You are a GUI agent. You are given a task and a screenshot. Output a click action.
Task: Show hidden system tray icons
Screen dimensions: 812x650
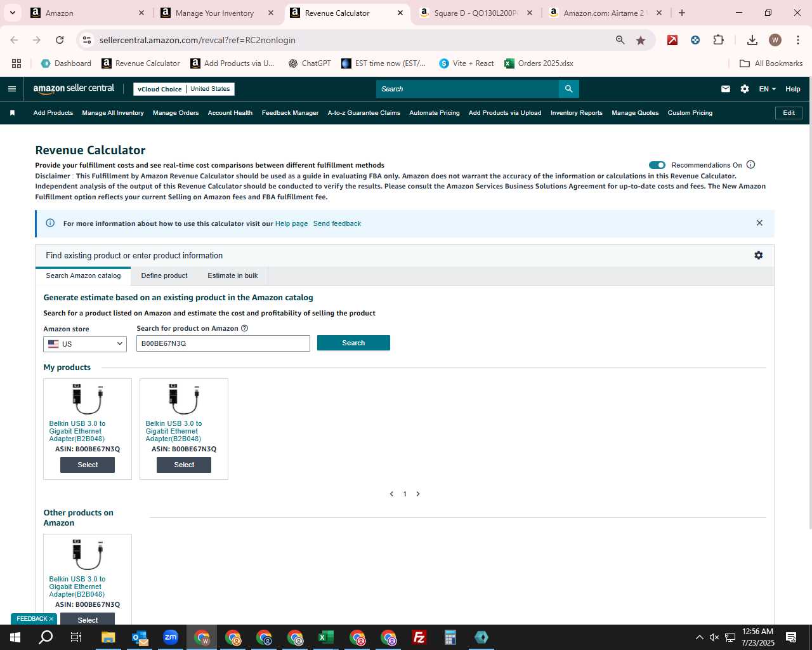pos(700,637)
